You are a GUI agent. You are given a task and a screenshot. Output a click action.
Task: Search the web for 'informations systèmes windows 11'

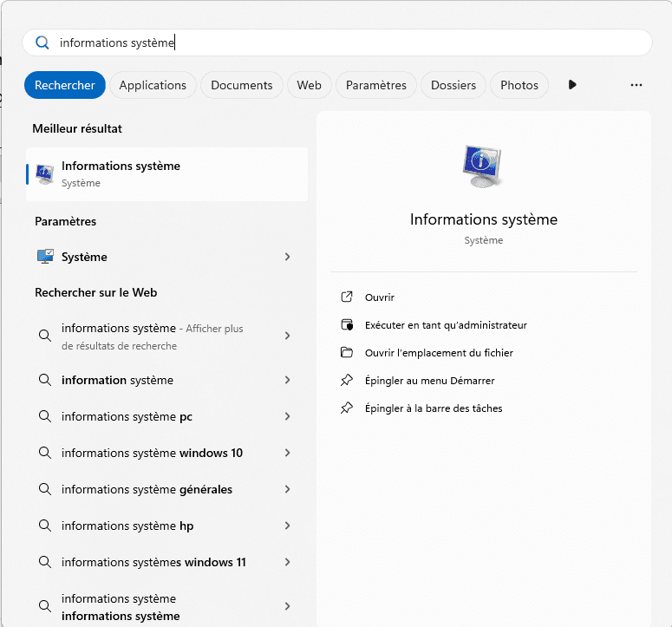pyautogui.click(x=166, y=562)
